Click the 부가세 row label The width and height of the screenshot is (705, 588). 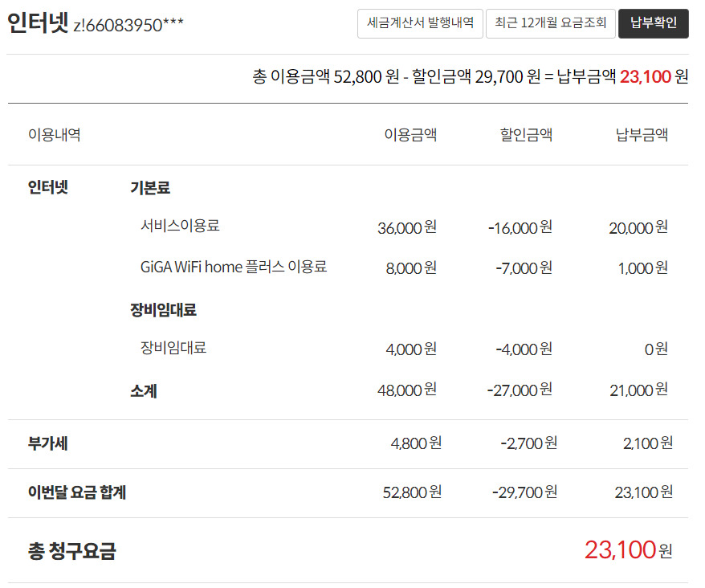click(47, 443)
